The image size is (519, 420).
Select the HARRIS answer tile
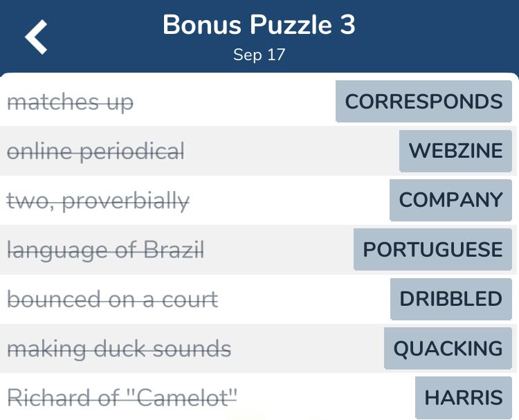click(463, 398)
